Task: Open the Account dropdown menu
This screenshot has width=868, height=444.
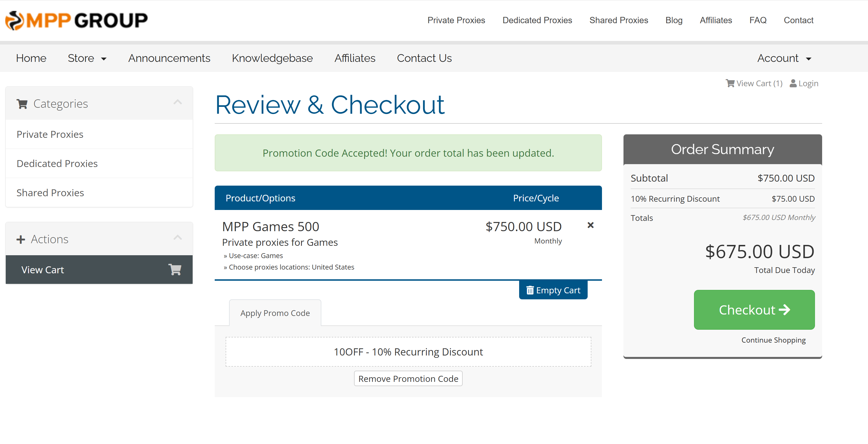Action: (x=784, y=58)
